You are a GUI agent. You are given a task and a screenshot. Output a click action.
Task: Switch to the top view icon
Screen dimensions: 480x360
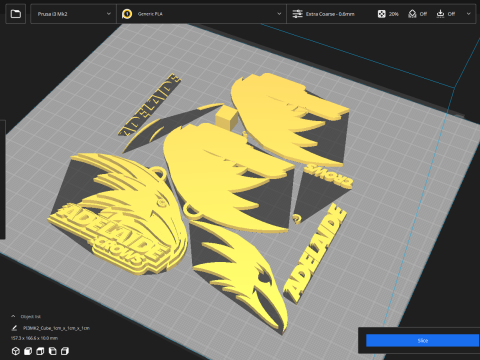point(40,351)
